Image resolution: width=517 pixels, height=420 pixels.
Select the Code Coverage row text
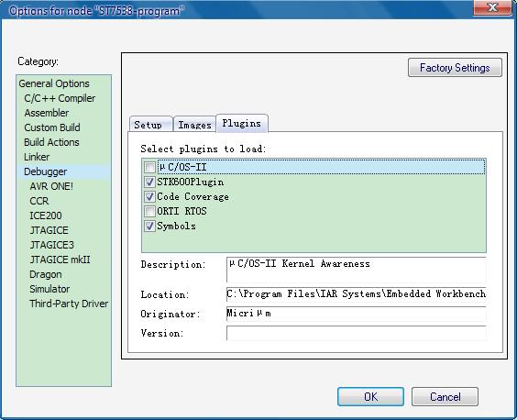point(192,196)
